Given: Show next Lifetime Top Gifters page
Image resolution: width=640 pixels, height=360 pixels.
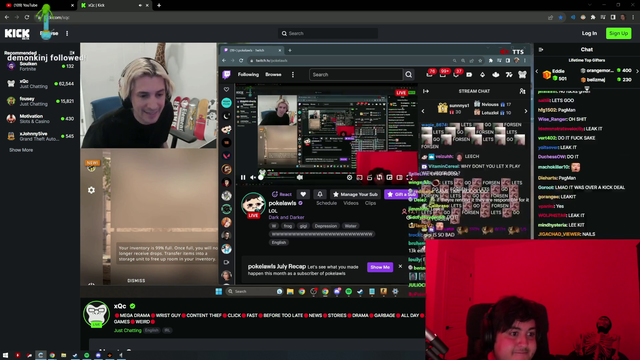Looking at the screenshot, I should pyautogui.click(x=637, y=71).
